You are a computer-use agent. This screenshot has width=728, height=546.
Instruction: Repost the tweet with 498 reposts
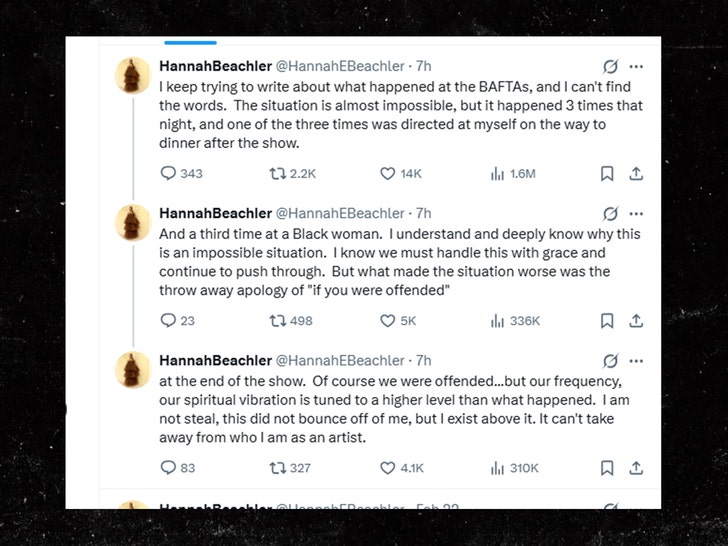(x=278, y=320)
